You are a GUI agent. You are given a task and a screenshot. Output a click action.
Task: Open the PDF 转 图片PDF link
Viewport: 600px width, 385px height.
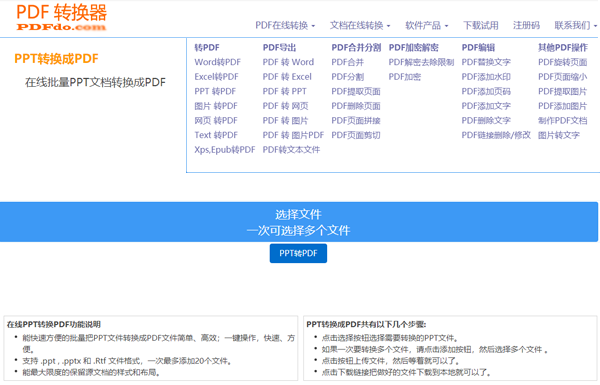click(x=293, y=135)
